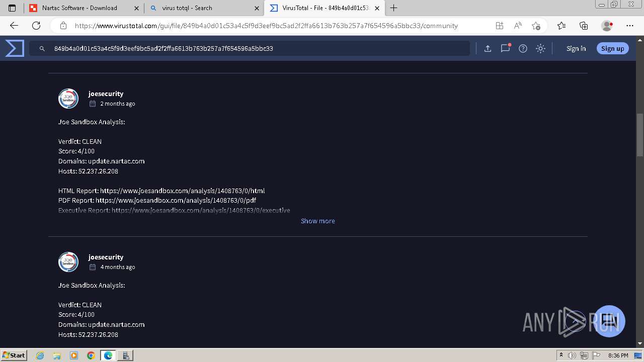This screenshot has height=362, width=644.
Task: Click the apps grid icon in address bar
Action: click(499, 26)
